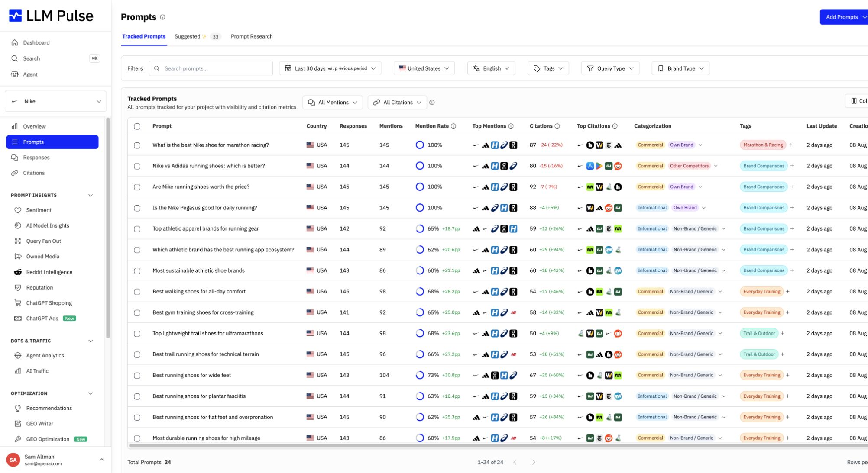Select checkbox for best walking shoes prompt
The height and width of the screenshot is (473, 868).
tap(137, 292)
